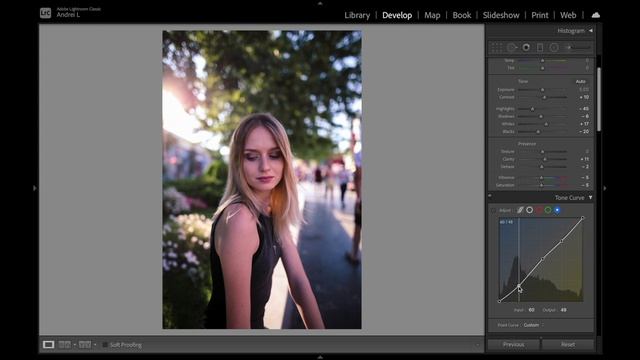Select the Red Eye Correction tool

526,48
